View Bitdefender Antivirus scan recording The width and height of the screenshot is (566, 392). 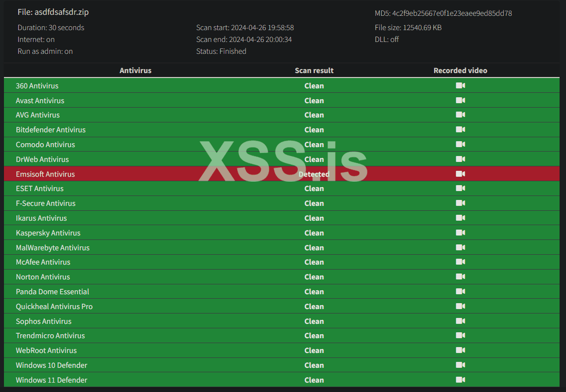point(460,129)
